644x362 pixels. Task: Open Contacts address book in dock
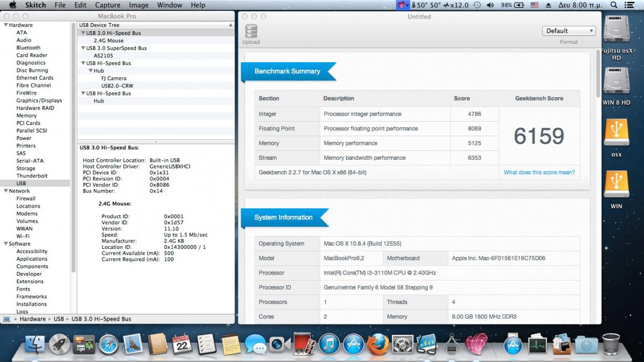[x=158, y=344]
